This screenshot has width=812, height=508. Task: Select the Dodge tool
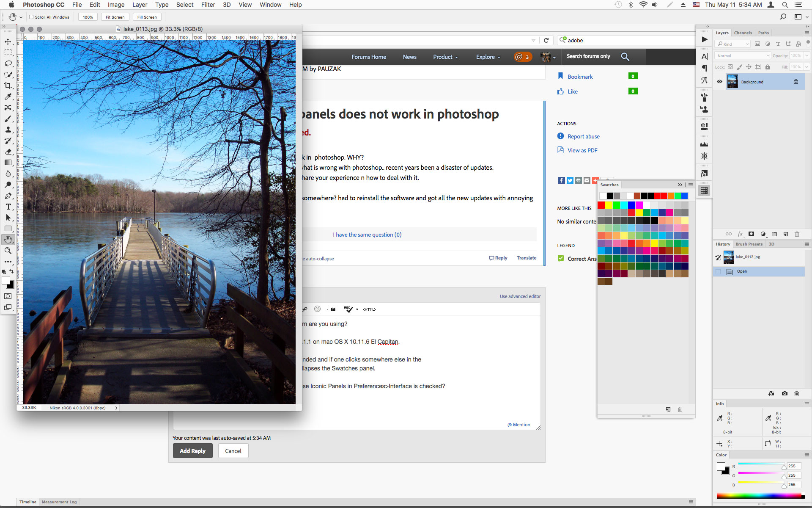pos(8,185)
